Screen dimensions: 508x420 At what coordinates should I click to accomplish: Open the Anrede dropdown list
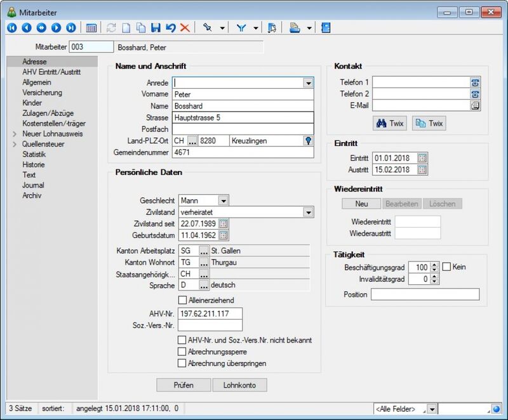(309, 83)
